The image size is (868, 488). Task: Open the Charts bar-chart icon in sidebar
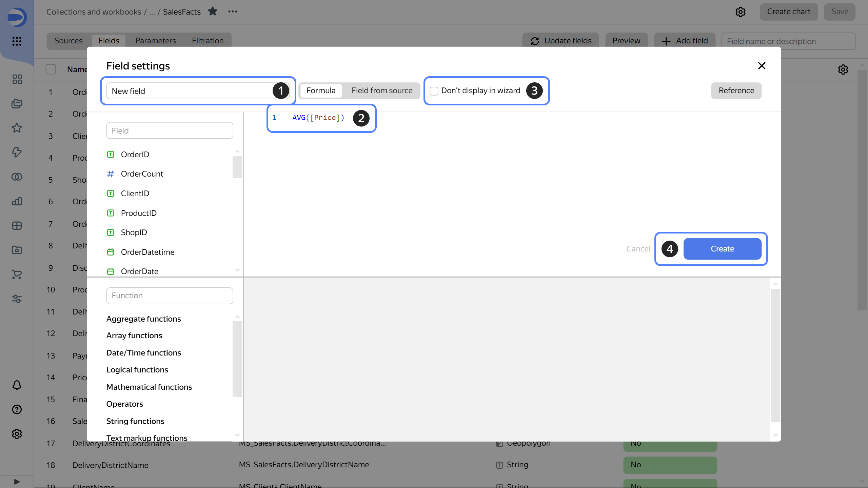[x=17, y=201]
